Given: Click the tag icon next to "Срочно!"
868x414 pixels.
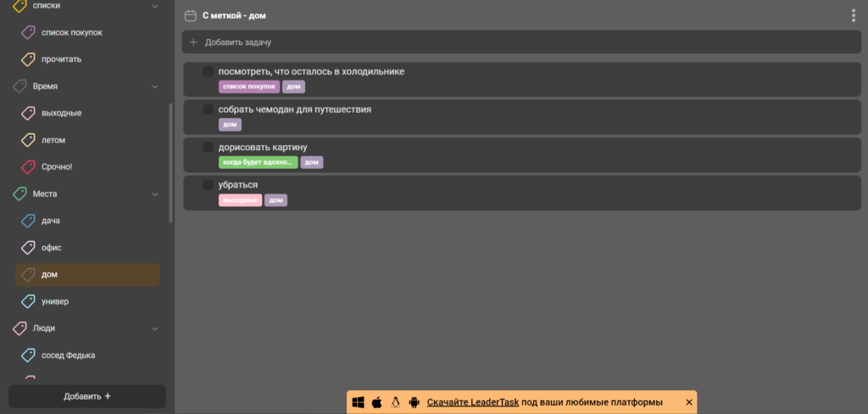Looking at the screenshot, I should click(28, 167).
